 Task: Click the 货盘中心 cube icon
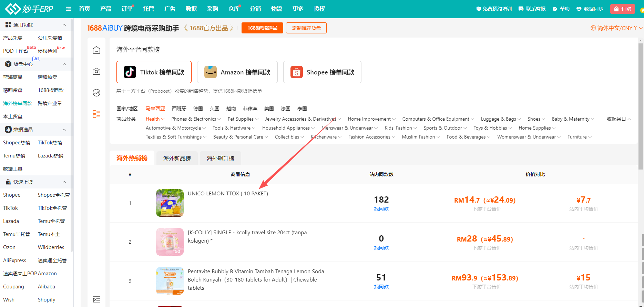pos(8,64)
